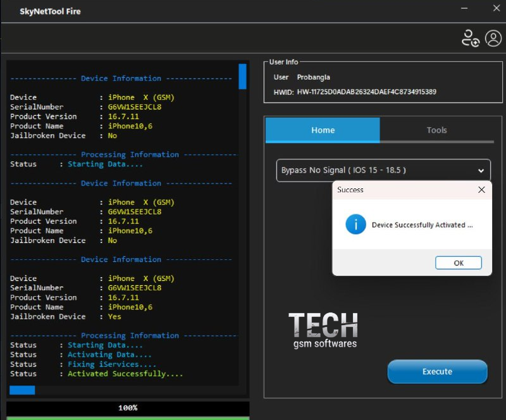This screenshot has width=506, height=420.
Task: Click the 'Fixing iServices....' status line
Action: point(112,364)
